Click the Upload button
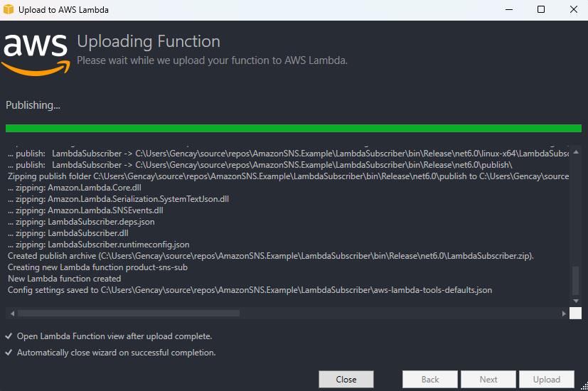 (547, 380)
